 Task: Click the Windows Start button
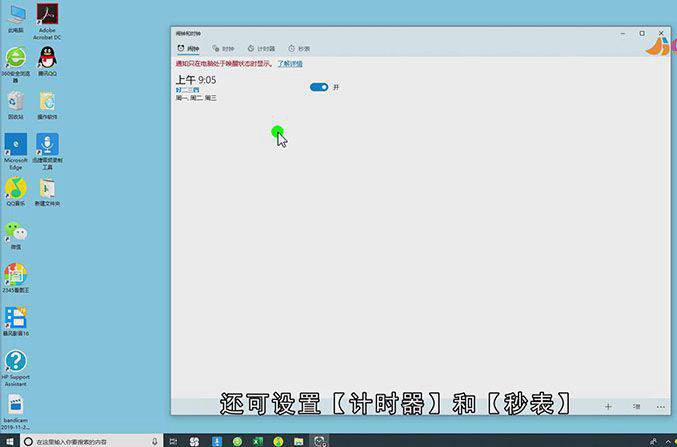[x=9, y=441]
